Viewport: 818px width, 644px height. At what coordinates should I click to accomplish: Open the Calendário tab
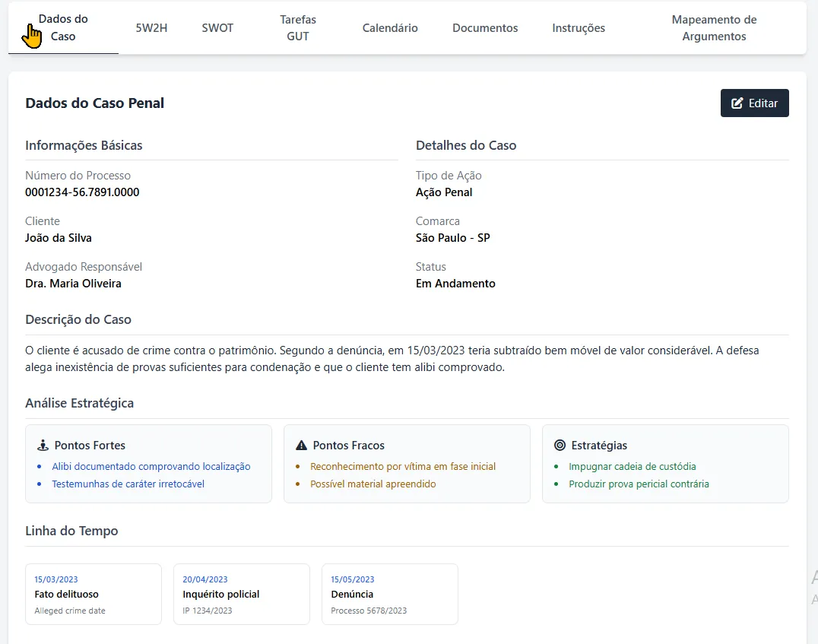click(390, 27)
